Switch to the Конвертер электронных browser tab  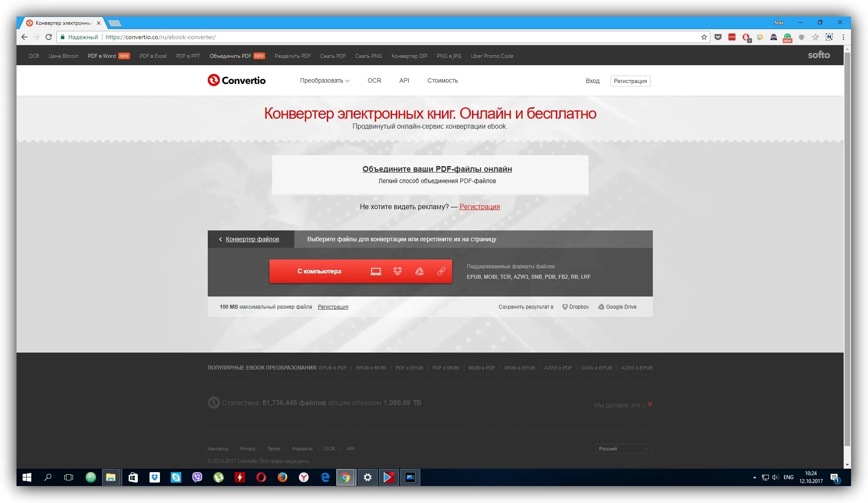coord(63,23)
